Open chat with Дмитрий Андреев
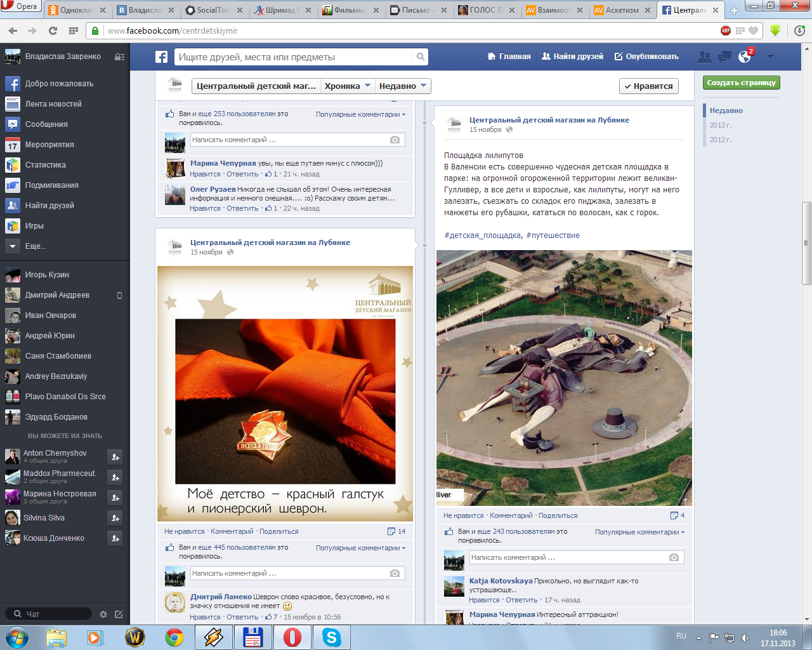 63,295
